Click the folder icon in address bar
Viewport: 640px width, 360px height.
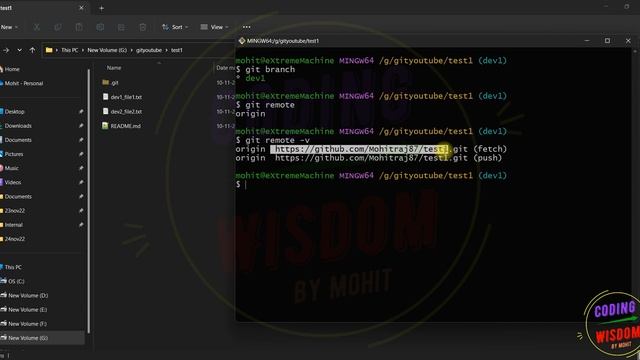pyautogui.click(x=49, y=50)
